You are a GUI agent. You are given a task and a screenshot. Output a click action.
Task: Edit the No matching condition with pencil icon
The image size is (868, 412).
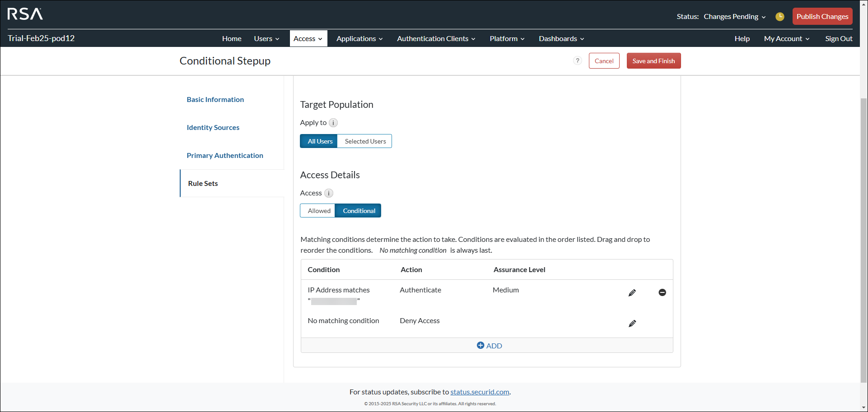632,323
